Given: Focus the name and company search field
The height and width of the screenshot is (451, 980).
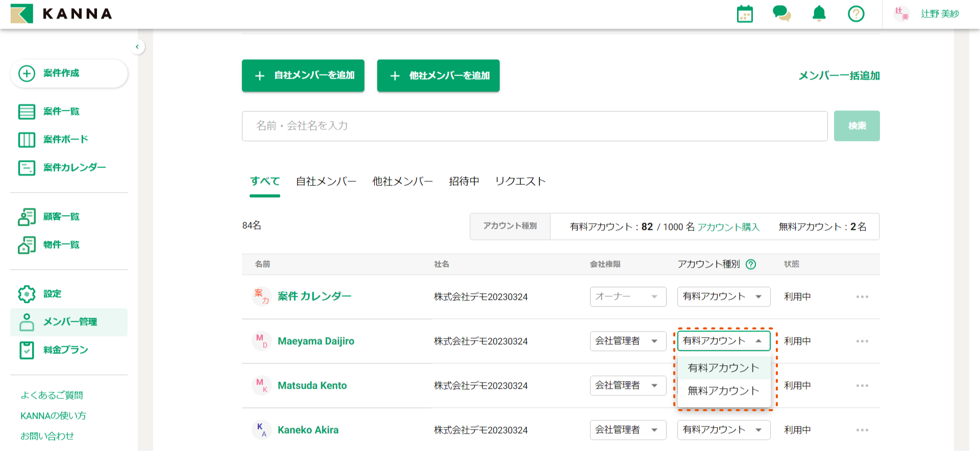Looking at the screenshot, I should tap(534, 126).
